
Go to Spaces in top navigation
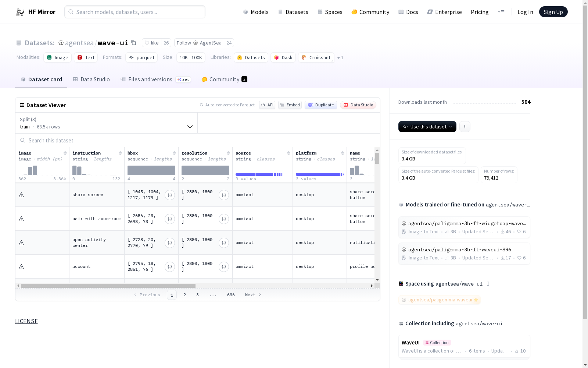click(330, 12)
